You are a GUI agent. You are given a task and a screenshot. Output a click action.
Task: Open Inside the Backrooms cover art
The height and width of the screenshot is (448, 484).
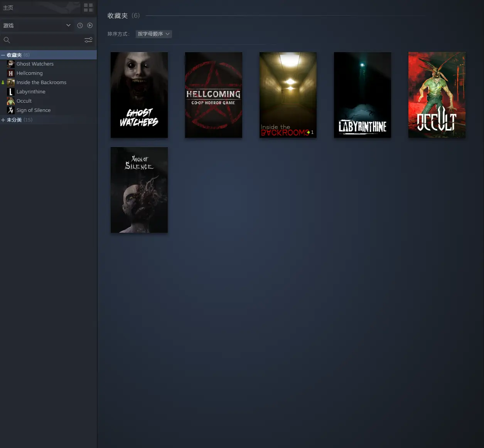tap(288, 95)
